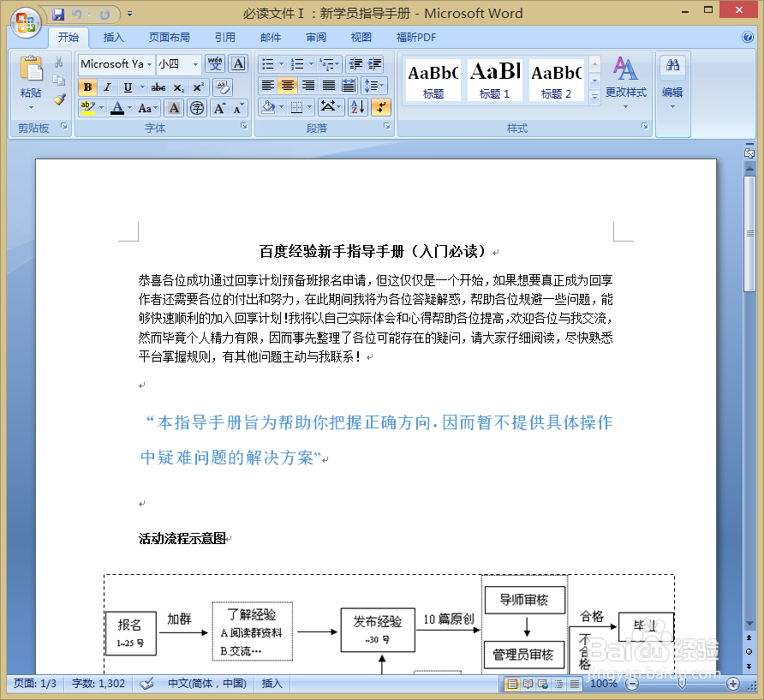
Task: Apply the 标题 2 style
Action: pyautogui.click(x=556, y=81)
